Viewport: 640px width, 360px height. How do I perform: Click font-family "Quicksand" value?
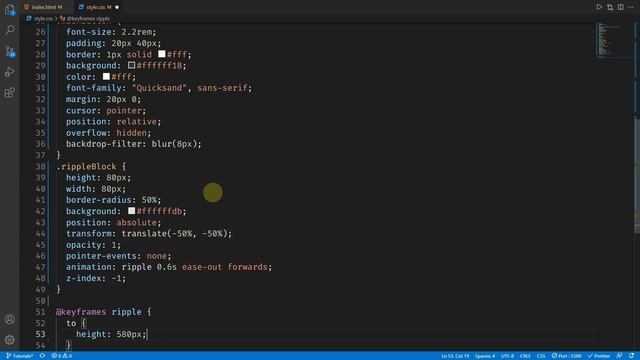(x=159, y=88)
